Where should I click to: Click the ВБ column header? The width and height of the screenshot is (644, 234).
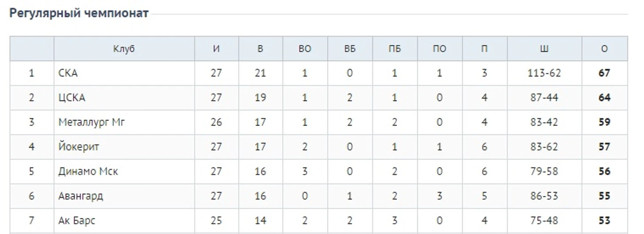click(x=350, y=49)
